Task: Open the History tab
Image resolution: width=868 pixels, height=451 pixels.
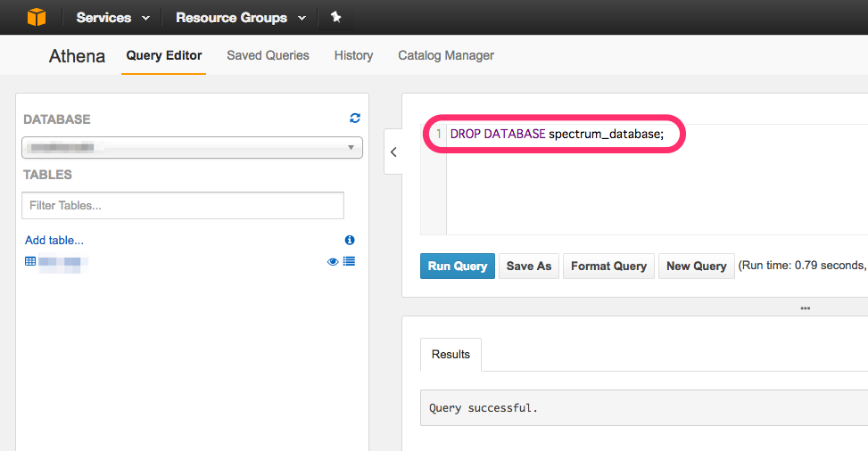Action: coord(353,55)
